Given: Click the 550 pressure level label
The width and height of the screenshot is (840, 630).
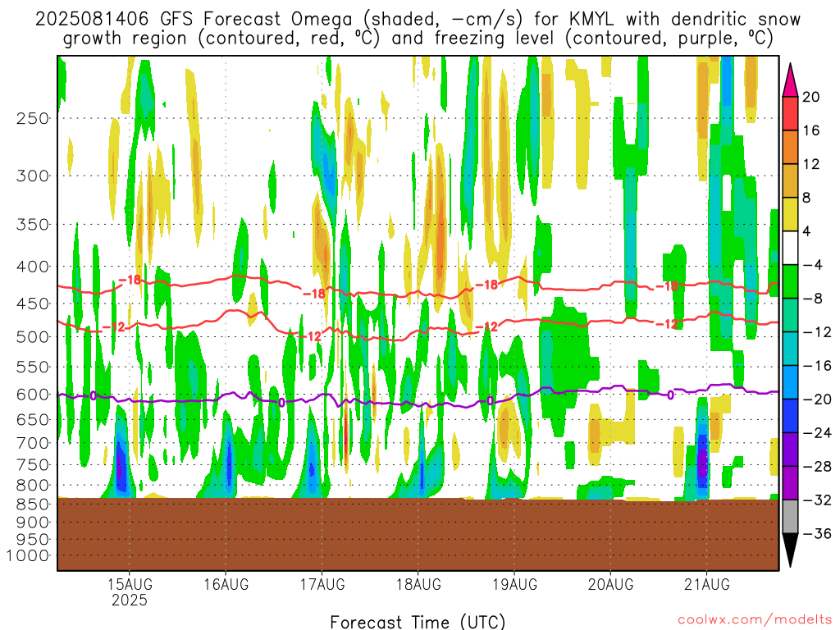Looking at the screenshot, I should (33, 367).
